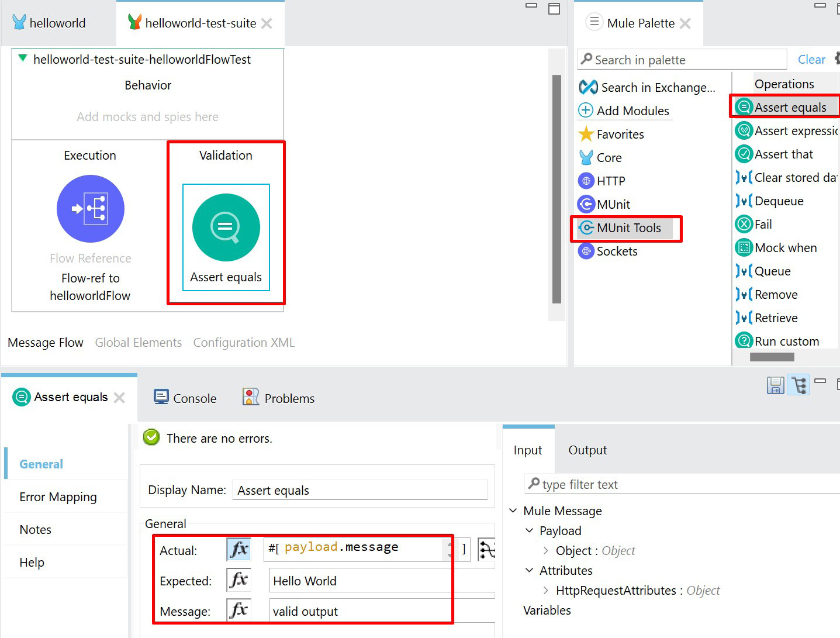The width and height of the screenshot is (840, 638).
Task: Click the Search in palette field
Action: click(682, 60)
